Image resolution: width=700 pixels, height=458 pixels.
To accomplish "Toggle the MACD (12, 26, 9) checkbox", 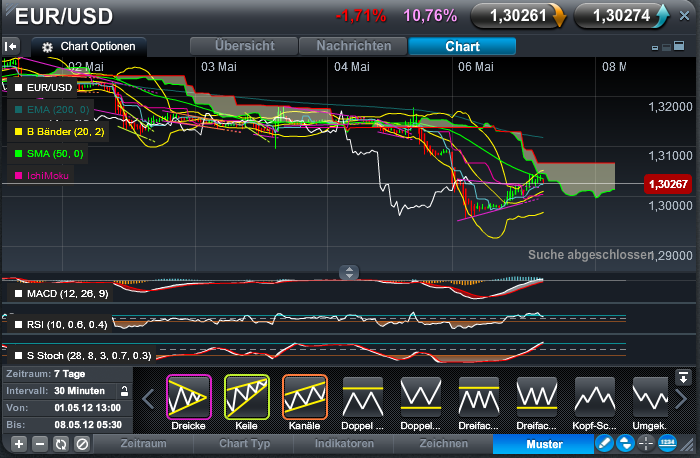I will click(18, 294).
